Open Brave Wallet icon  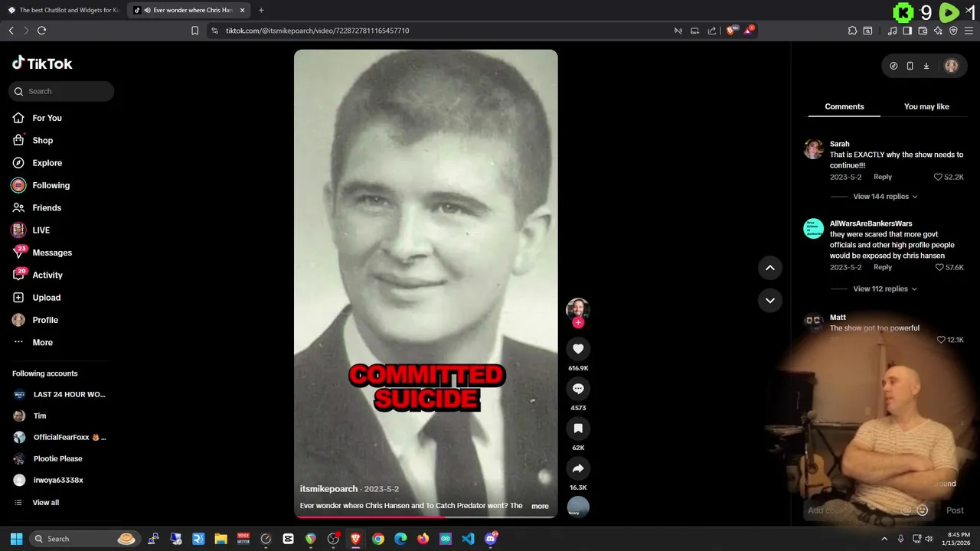923,31
